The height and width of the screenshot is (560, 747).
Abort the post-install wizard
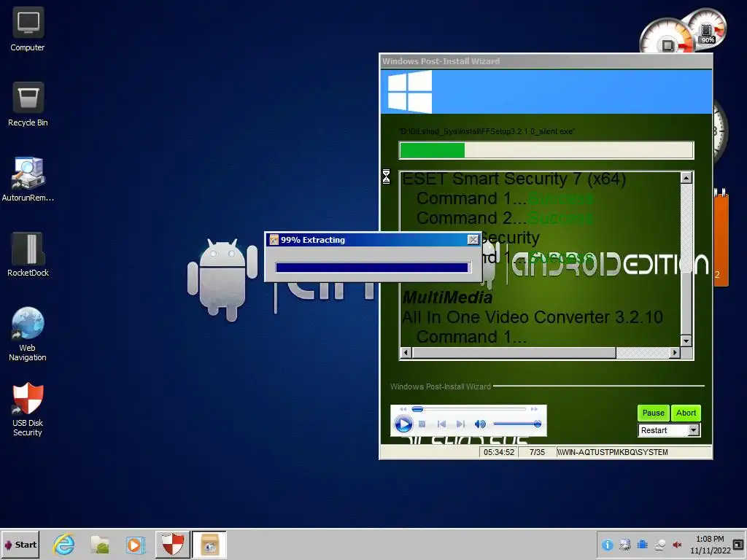[686, 413]
